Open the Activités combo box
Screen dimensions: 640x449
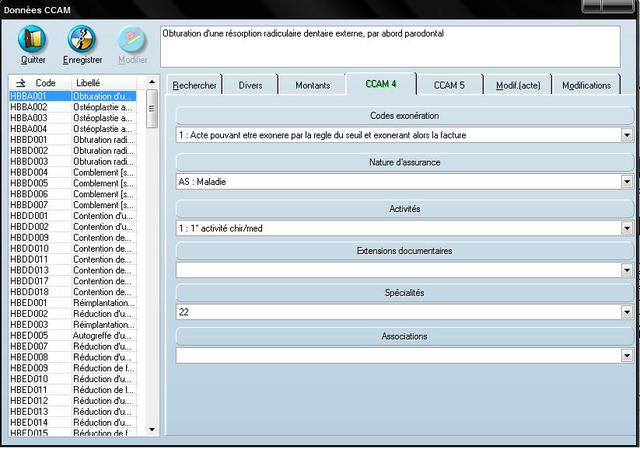(626, 228)
